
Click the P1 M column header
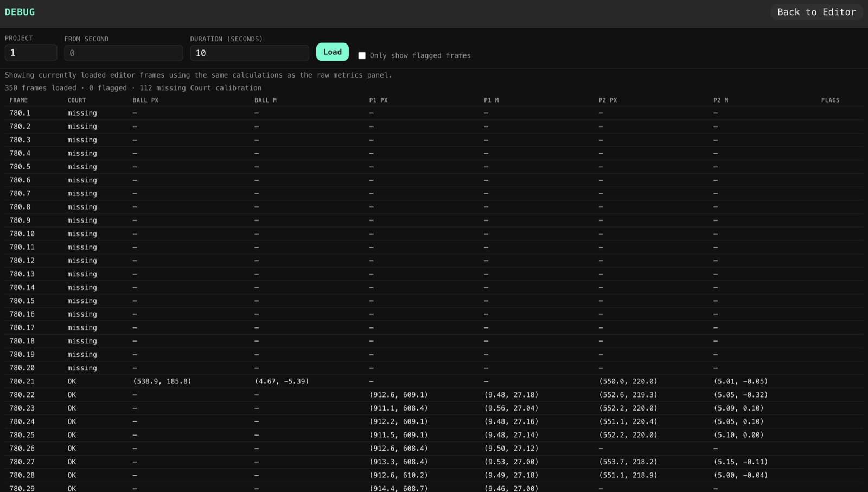[492, 100]
